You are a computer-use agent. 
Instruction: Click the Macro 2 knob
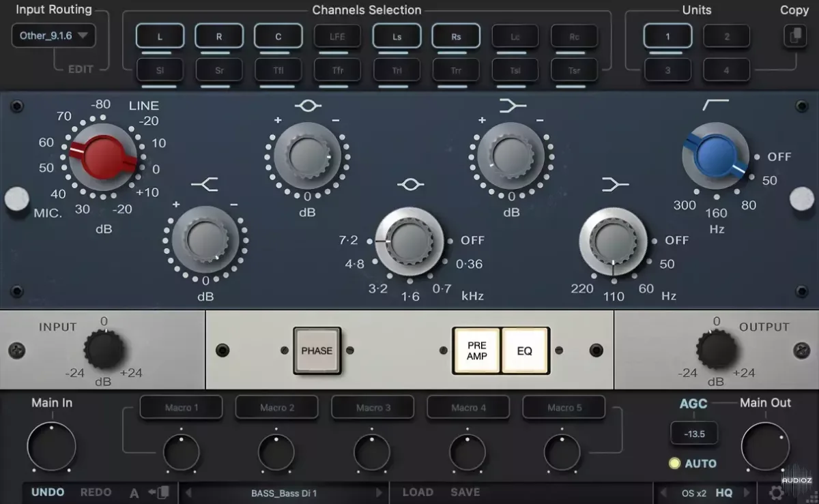pos(276,451)
